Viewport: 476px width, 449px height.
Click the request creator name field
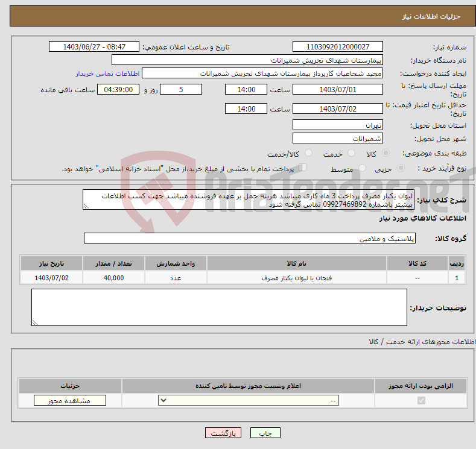262,74
